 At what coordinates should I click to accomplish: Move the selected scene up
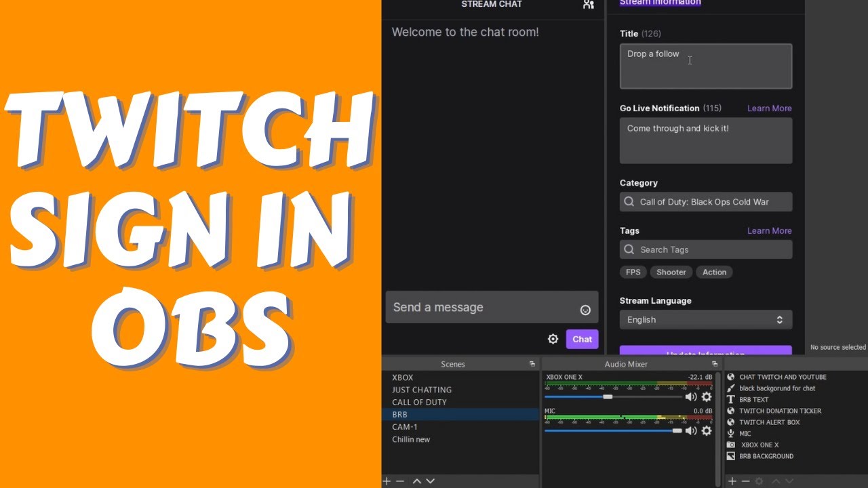point(417,481)
